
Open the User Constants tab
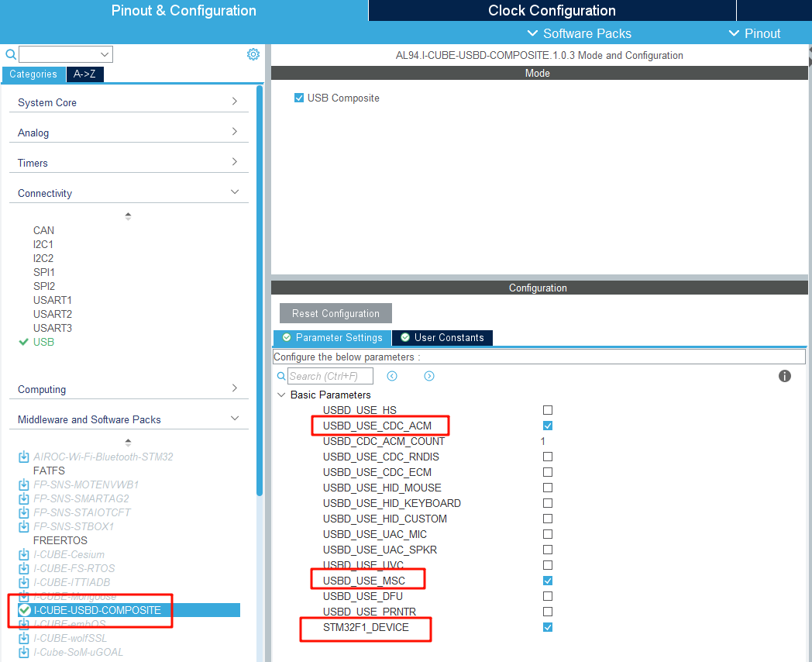coord(442,338)
